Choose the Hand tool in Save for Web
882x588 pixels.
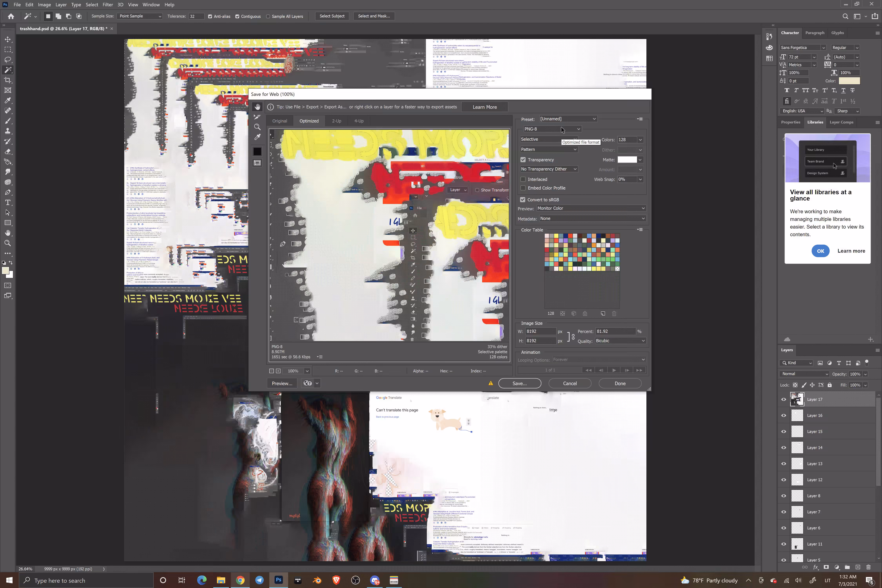point(257,107)
